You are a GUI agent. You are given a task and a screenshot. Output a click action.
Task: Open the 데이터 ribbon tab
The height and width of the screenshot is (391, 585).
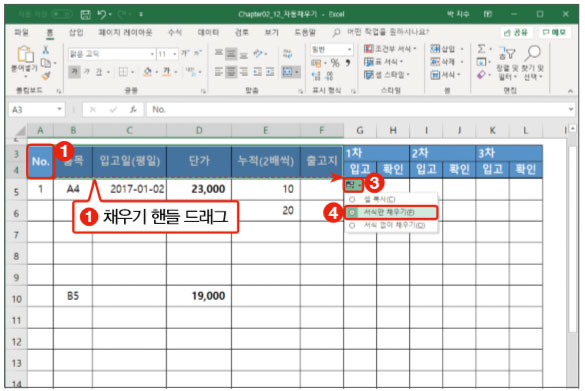[208, 32]
